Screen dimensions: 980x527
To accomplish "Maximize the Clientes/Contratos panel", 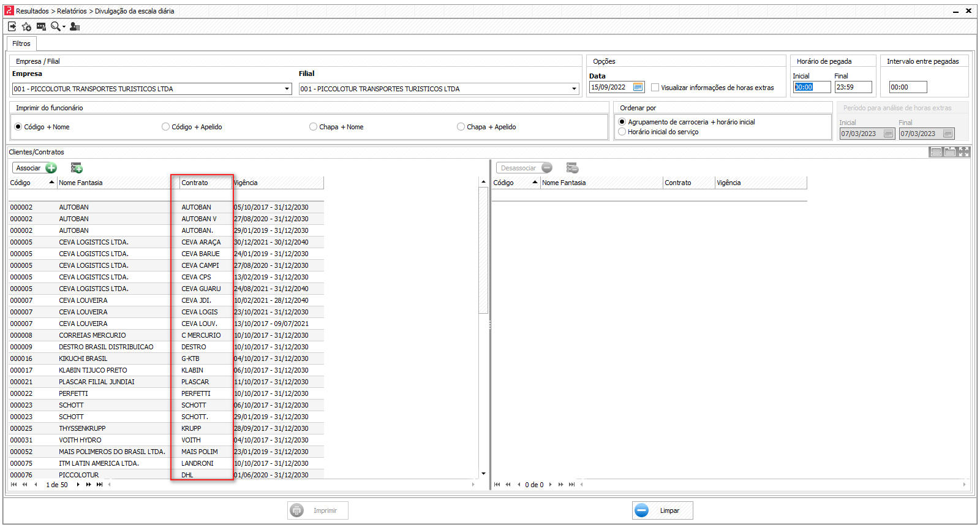I will tap(963, 152).
